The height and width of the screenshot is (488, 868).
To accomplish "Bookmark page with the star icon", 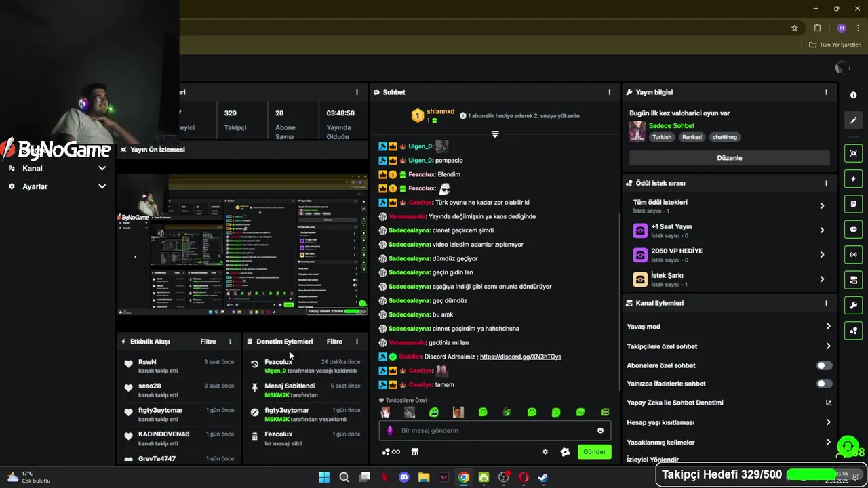I will point(795,28).
